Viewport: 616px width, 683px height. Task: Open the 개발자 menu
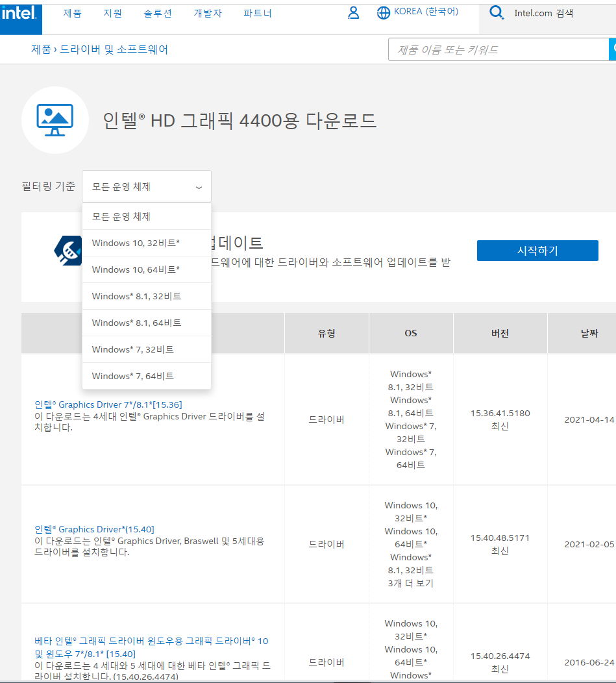pos(208,13)
